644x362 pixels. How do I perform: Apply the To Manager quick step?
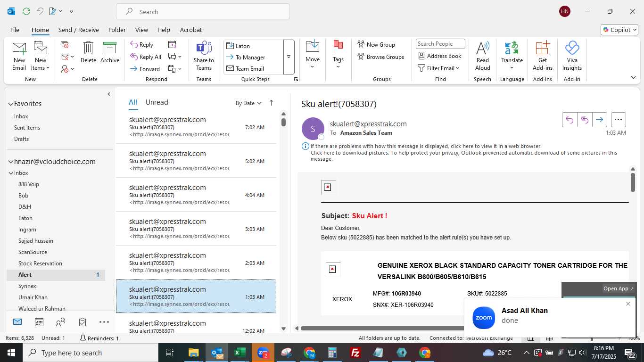coord(253,57)
